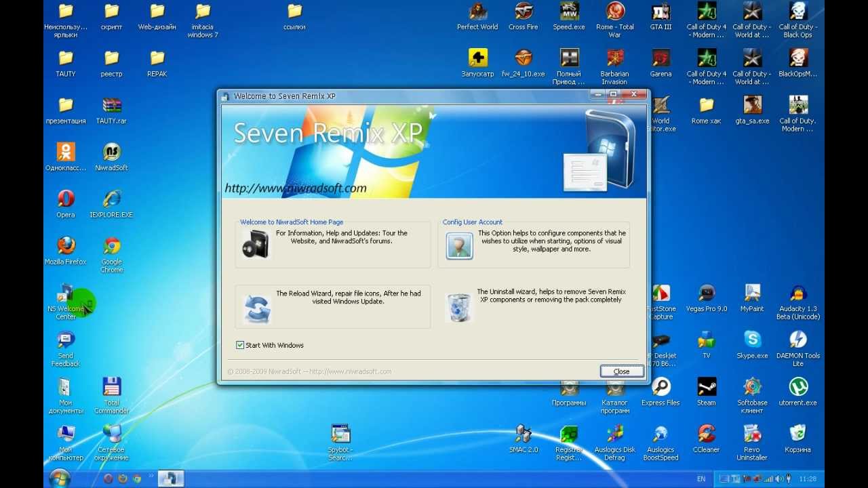Open NiwradSoft Home Page icon in dialog
This screenshot has height=488, width=868.
click(x=256, y=245)
